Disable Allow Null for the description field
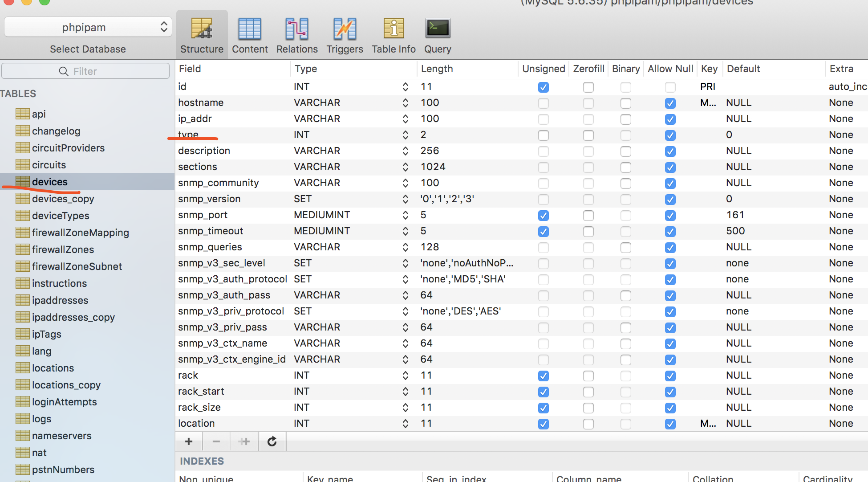Image resolution: width=868 pixels, height=482 pixels. (670, 151)
